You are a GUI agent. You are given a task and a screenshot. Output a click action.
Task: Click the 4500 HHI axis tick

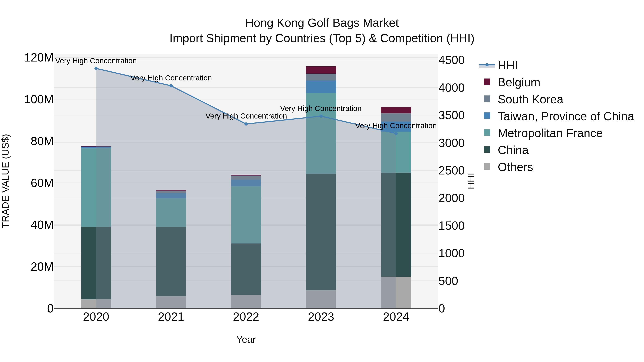452,60
